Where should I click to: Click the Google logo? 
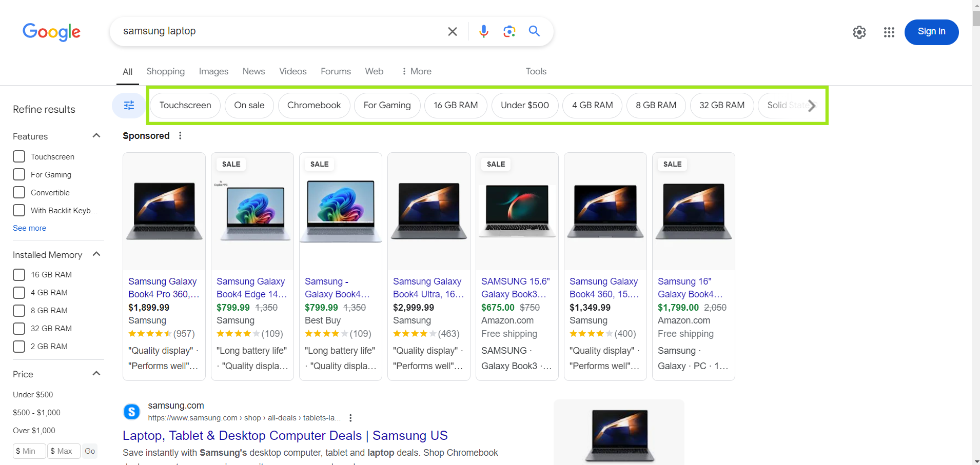coord(51,32)
